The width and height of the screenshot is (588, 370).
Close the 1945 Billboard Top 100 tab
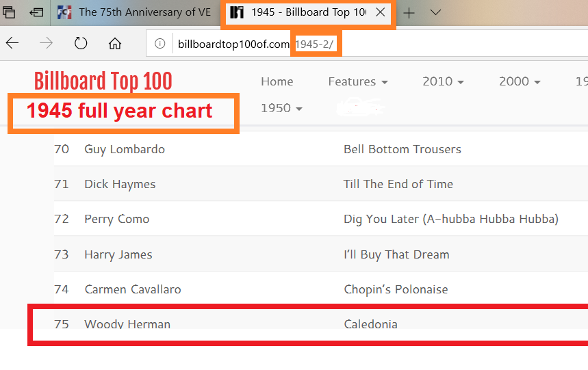point(381,12)
